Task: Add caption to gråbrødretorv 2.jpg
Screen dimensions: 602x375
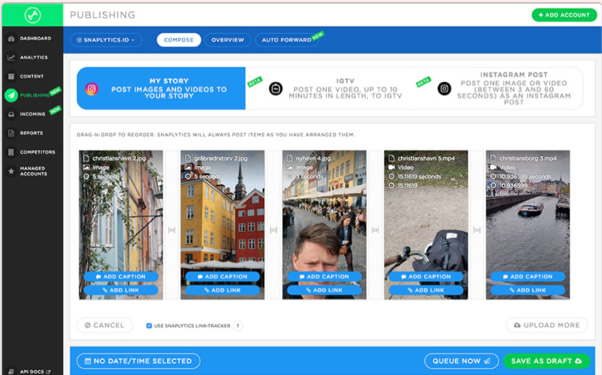Action: click(223, 276)
